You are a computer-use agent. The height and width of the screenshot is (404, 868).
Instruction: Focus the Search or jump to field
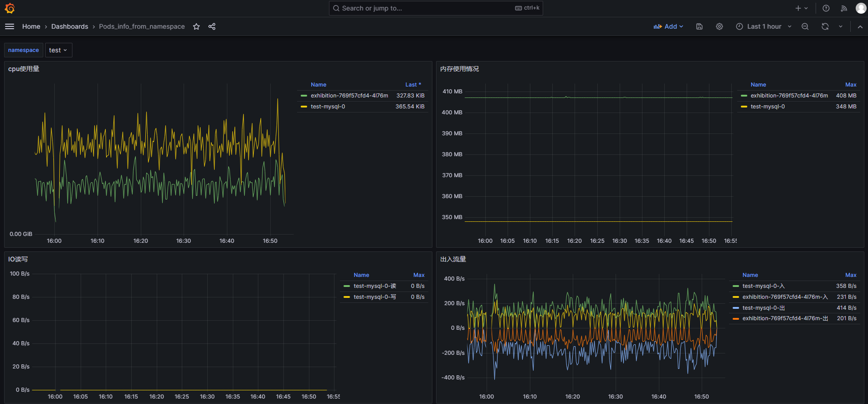[x=436, y=8]
